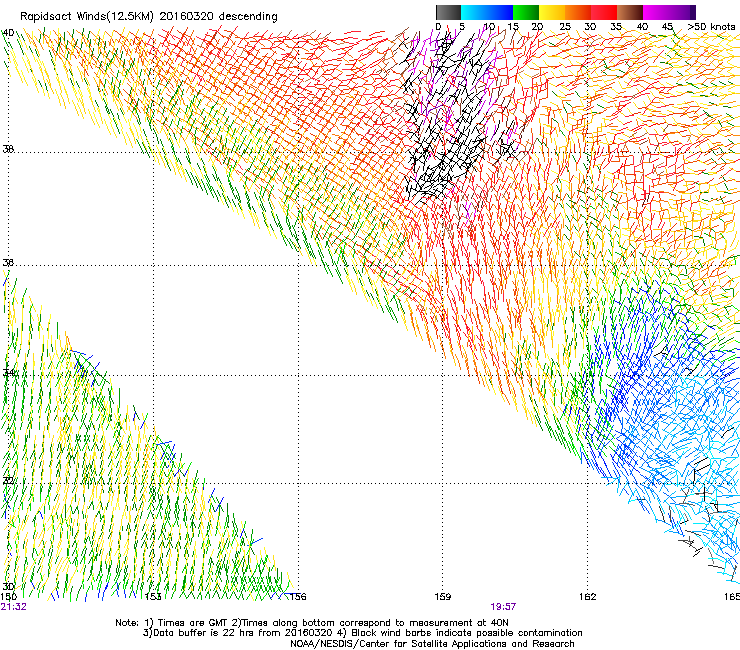Select the dark purple 45-50 knots legend segment

click(x=682, y=12)
